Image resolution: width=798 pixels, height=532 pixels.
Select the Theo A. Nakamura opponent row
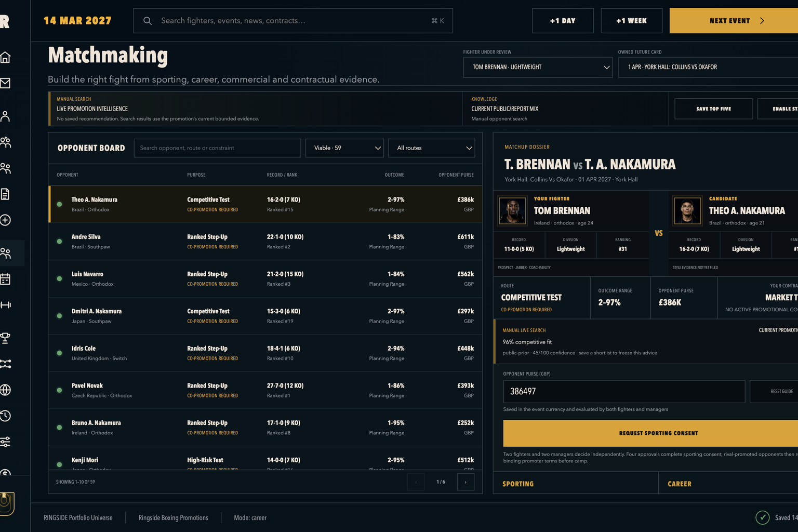pyautogui.click(x=265, y=204)
